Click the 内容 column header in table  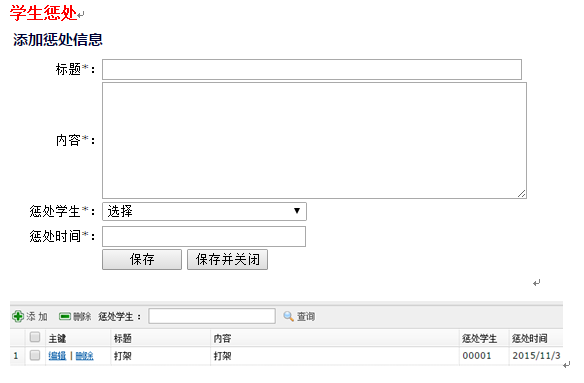[x=222, y=338]
